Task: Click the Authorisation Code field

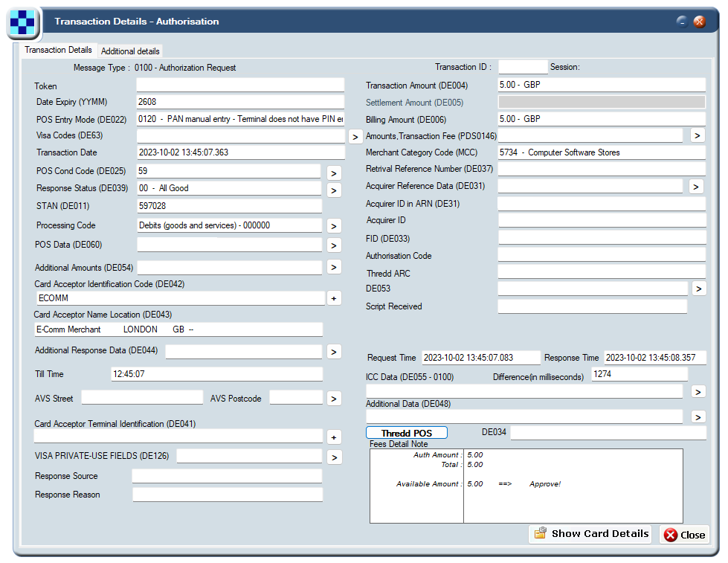Action: tap(602, 254)
